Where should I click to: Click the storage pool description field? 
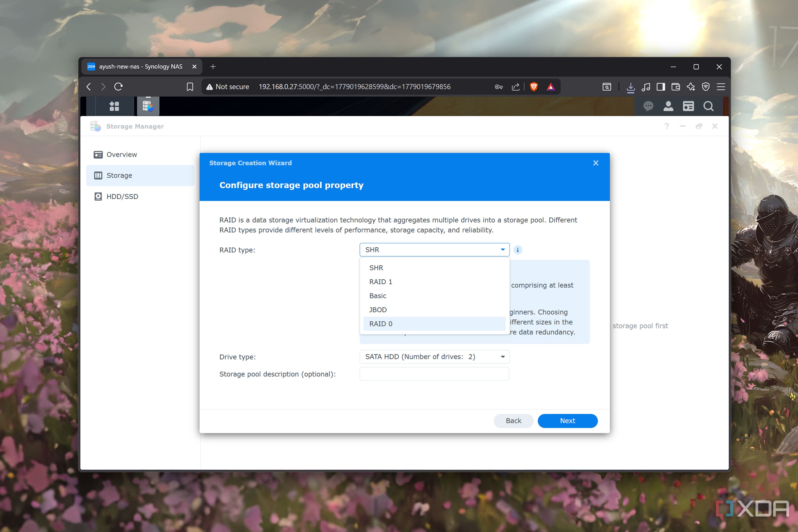point(434,374)
